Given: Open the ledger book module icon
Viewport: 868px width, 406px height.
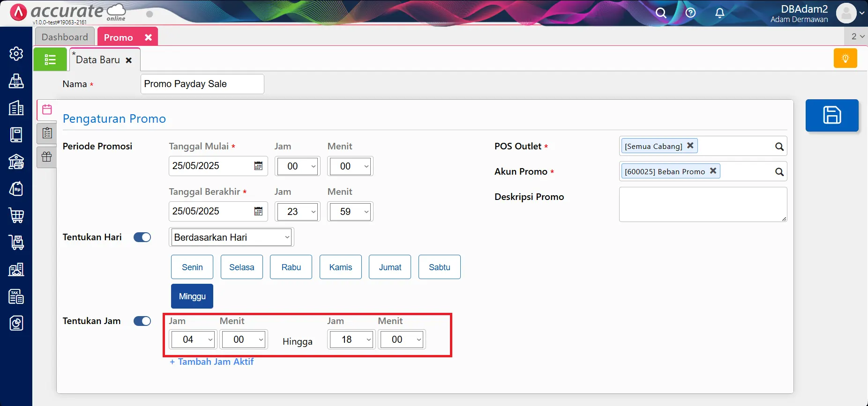Looking at the screenshot, I should 16,135.
